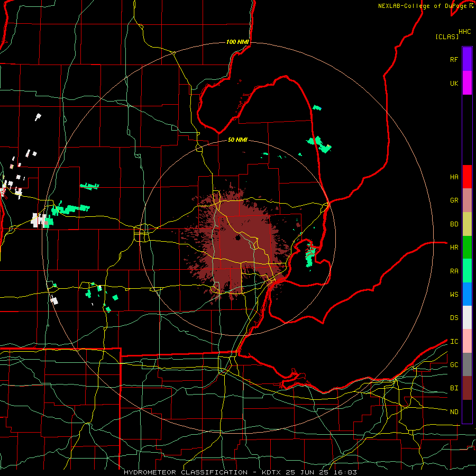Click the RA legend label

[x=454, y=271]
